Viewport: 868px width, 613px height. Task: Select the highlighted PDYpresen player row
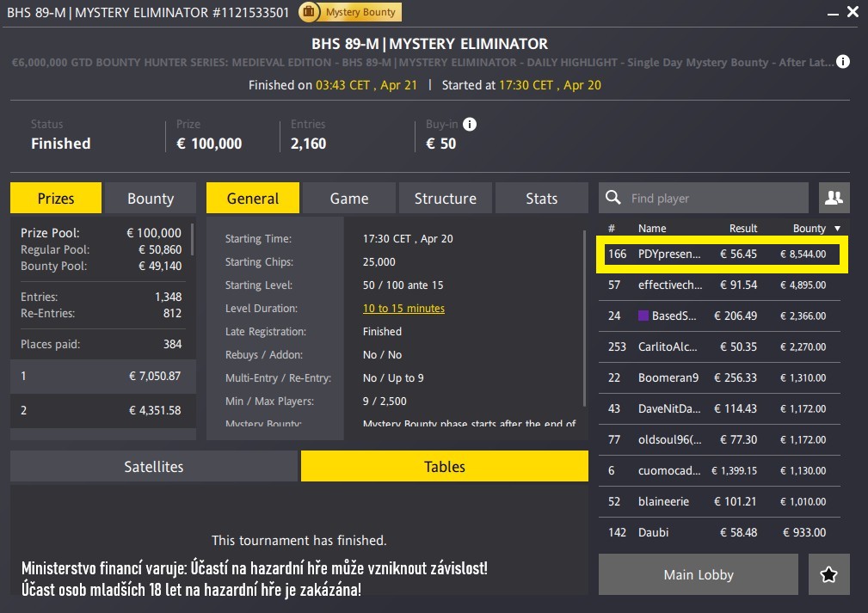pos(723,254)
